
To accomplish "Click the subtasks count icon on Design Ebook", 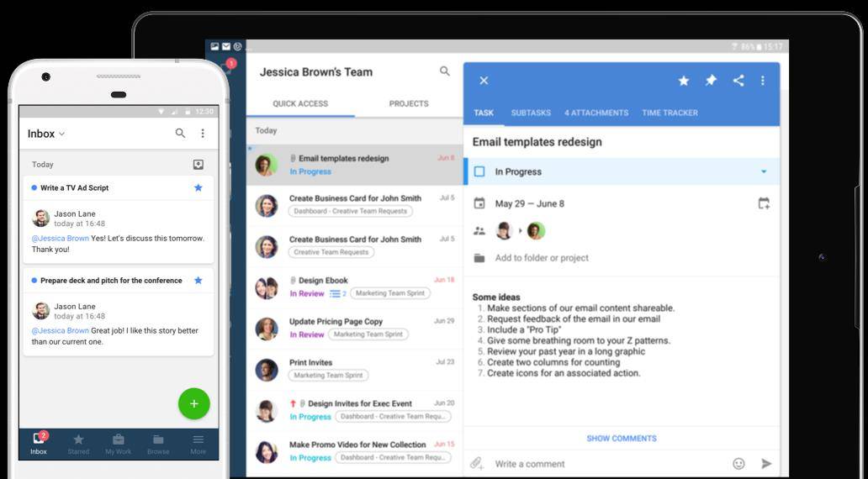I will click(x=337, y=294).
